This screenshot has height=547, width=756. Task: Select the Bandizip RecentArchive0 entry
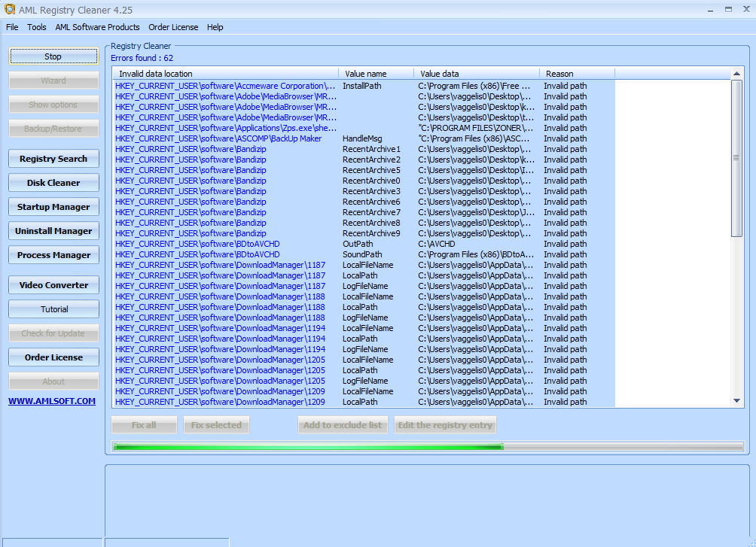(364, 181)
